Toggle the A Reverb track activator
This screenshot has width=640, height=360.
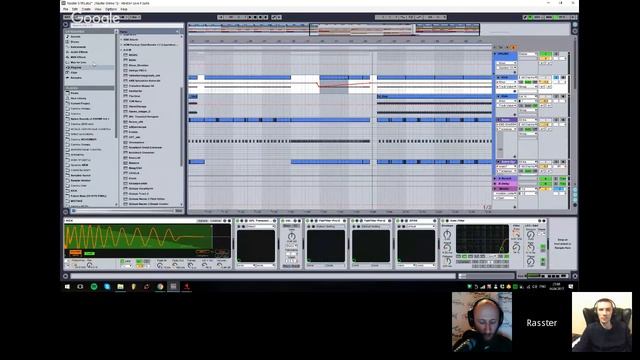545,179
